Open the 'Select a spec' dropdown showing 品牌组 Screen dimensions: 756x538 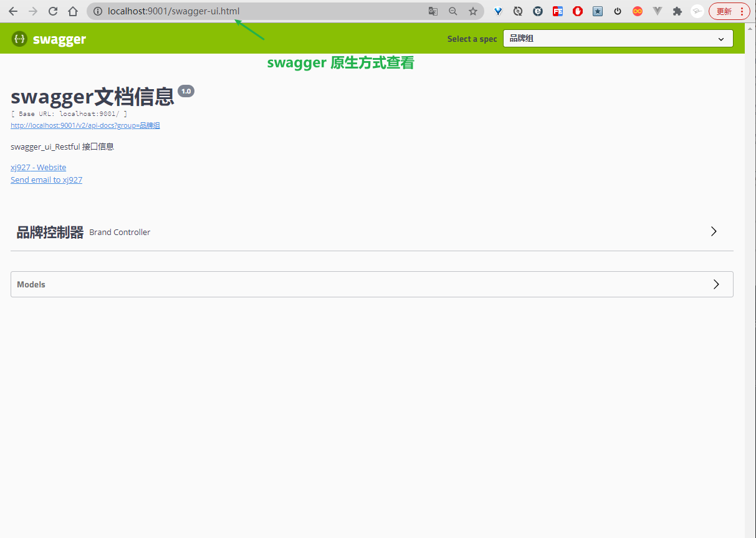click(618, 39)
